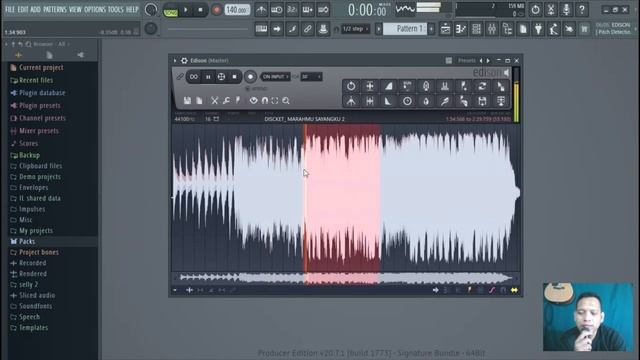
Task: Open the playlist toolbar icon
Action: coord(445,29)
